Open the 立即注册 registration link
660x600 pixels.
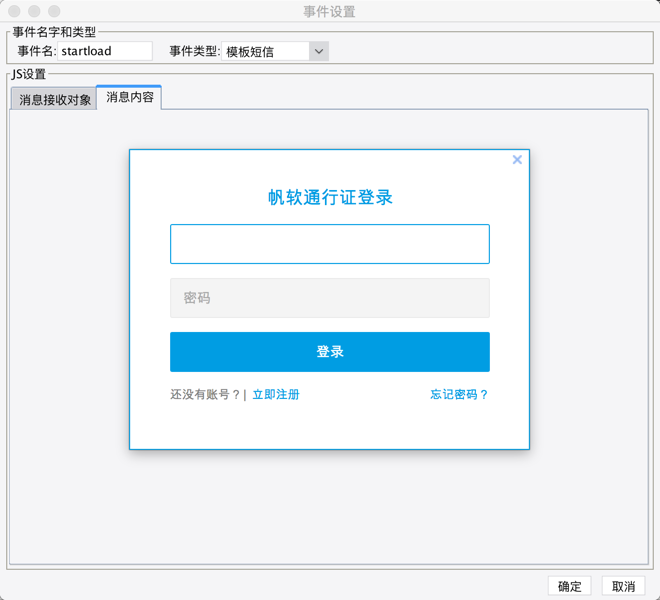point(276,395)
